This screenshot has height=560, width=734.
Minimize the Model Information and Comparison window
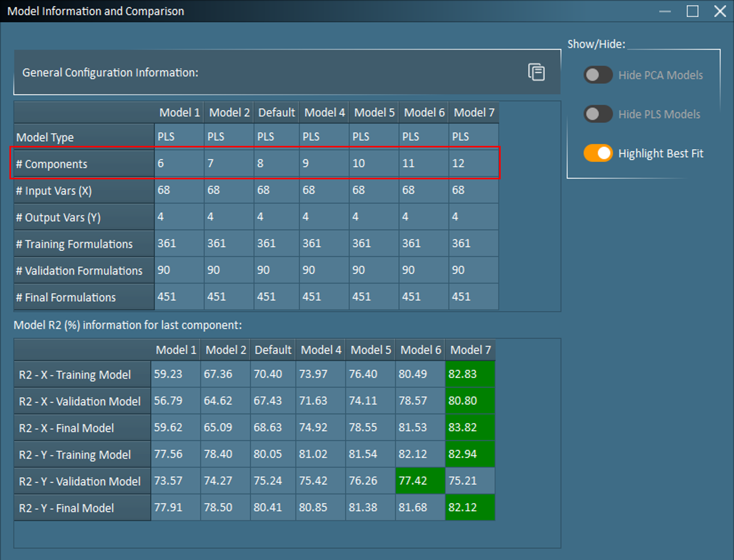coord(665,12)
